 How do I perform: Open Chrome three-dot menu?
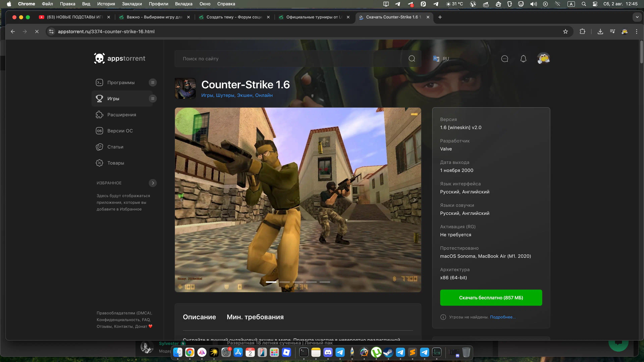point(636,32)
